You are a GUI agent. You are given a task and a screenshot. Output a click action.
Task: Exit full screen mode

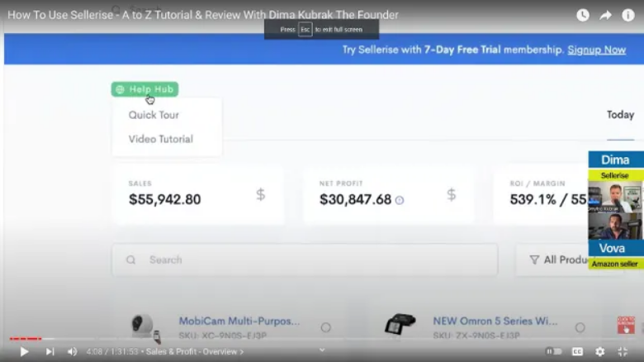click(x=623, y=351)
